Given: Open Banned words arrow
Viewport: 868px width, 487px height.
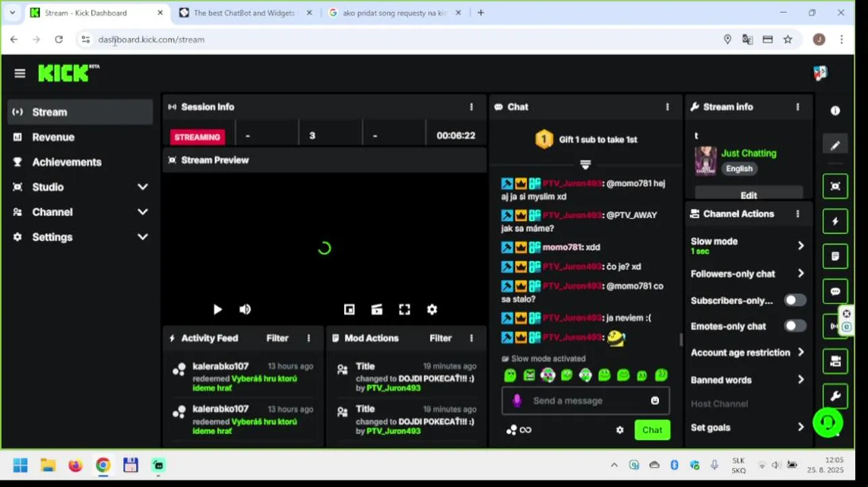Looking at the screenshot, I should click(x=801, y=379).
